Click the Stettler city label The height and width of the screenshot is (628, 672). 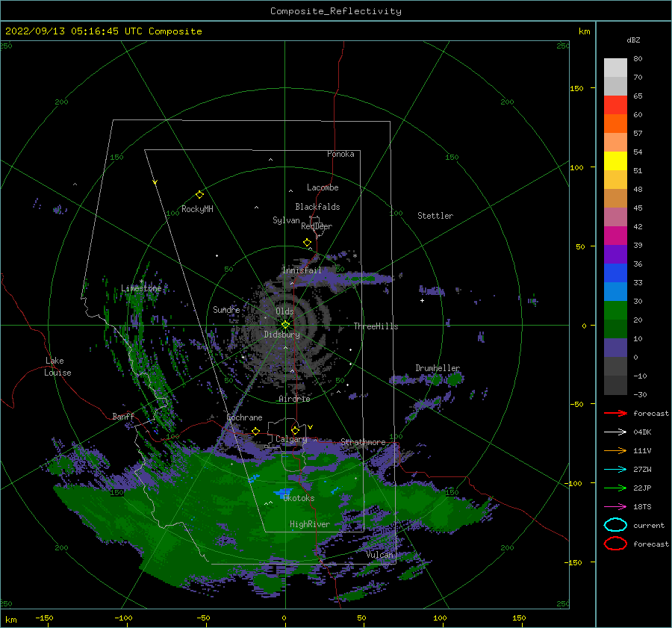coord(435,216)
